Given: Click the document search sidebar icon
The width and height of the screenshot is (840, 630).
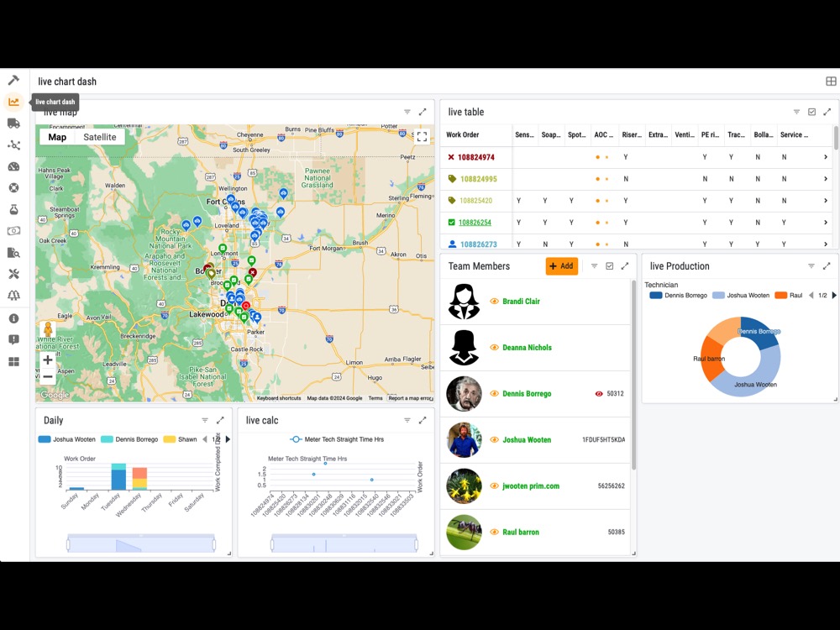Looking at the screenshot, I should coord(13,252).
